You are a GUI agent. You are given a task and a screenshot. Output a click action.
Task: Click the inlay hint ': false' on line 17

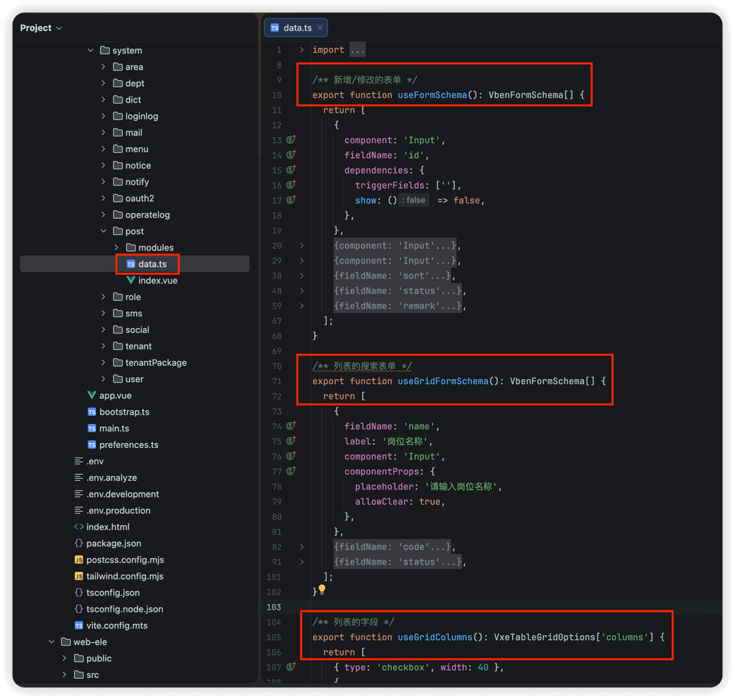[414, 200]
